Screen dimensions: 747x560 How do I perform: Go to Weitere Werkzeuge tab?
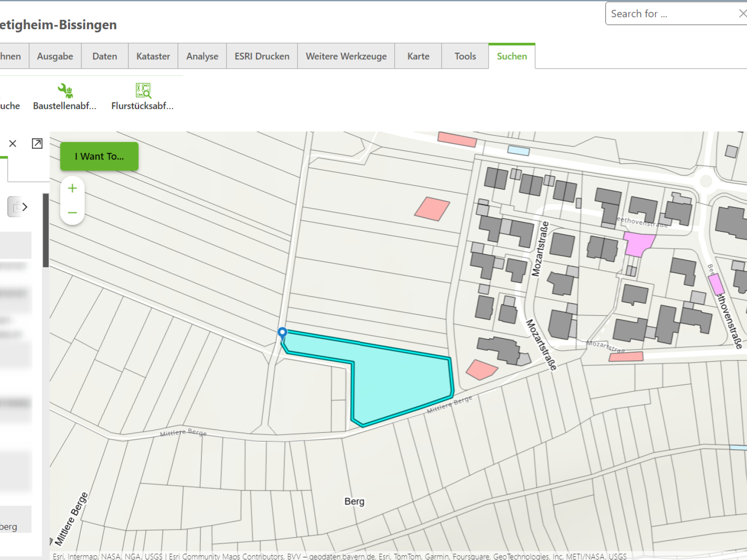346,56
